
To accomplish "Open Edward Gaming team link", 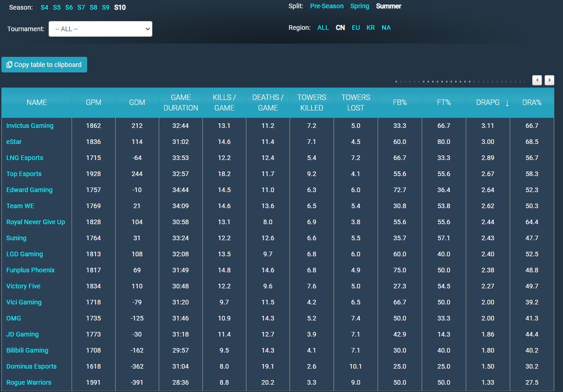I will click(x=29, y=190).
